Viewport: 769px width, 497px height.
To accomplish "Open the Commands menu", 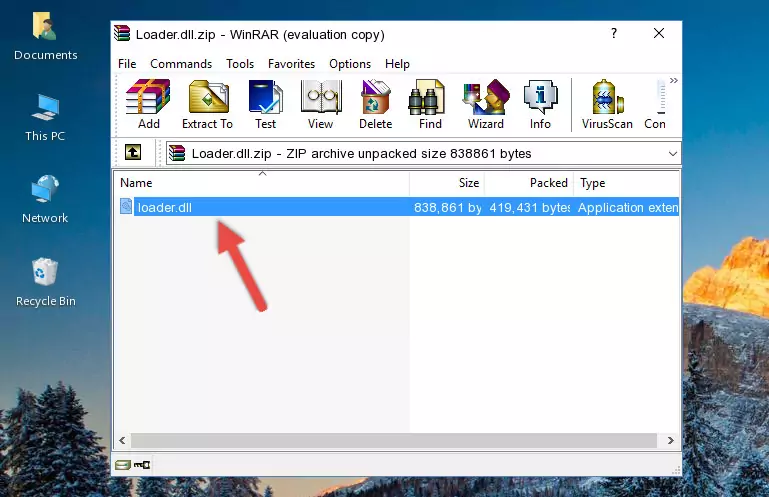I will click(x=181, y=64).
